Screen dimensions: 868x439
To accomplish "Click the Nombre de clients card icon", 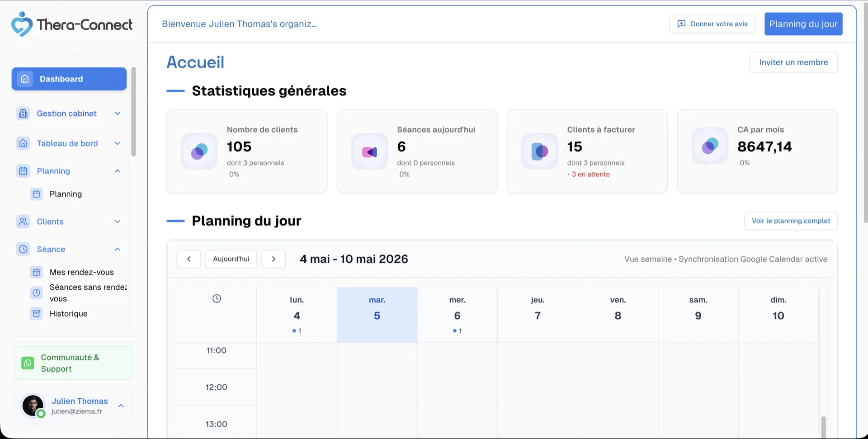I will (199, 151).
